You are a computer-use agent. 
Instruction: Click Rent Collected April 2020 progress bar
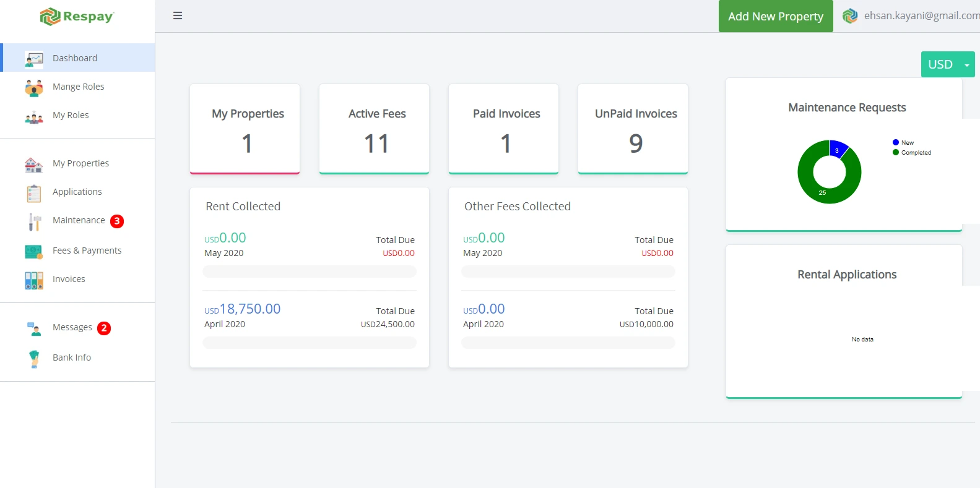[x=310, y=343]
